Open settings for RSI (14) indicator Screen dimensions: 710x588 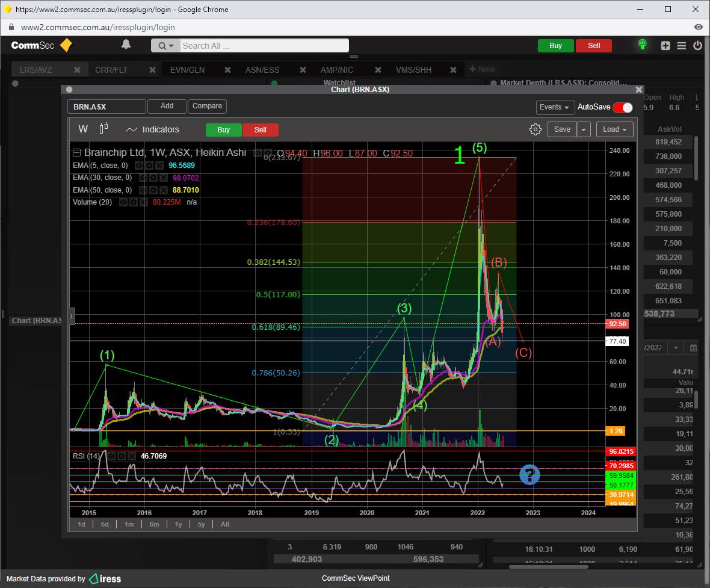point(122,456)
